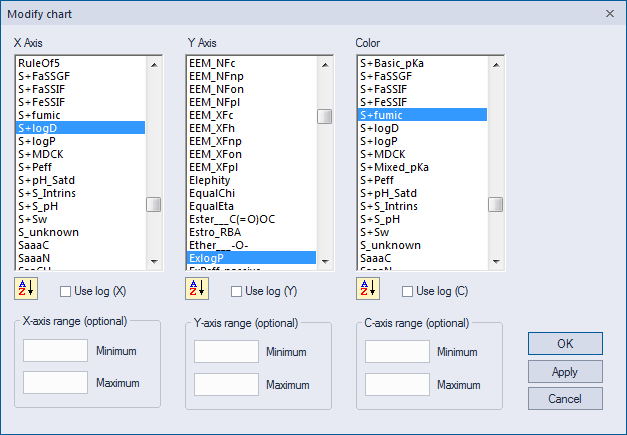The height and width of the screenshot is (435, 627).
Task: Select S+fumic in Color list
Action: tap(423, 115)
